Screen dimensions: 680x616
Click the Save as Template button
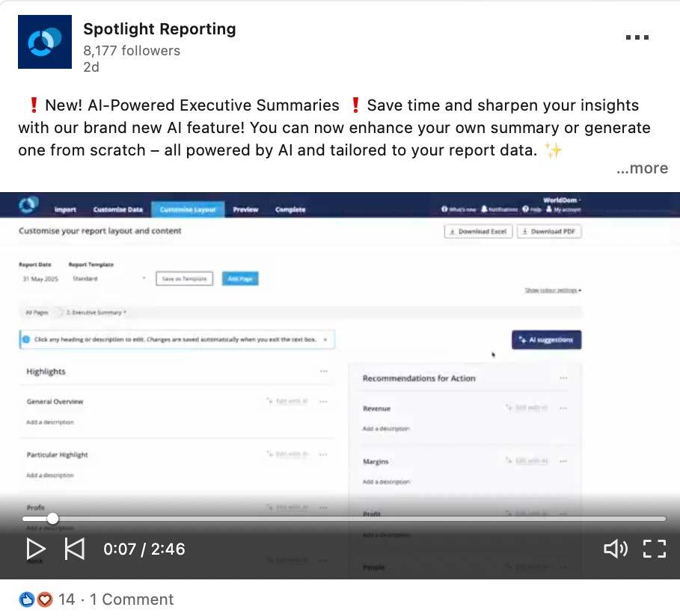(184, 279)
